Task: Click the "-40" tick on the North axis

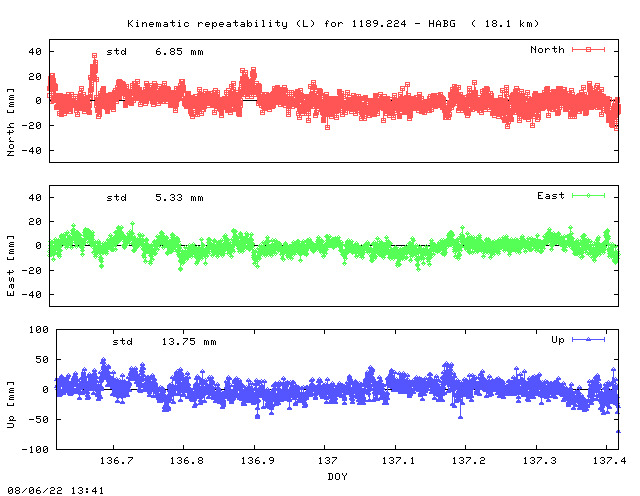Action: 31,151
